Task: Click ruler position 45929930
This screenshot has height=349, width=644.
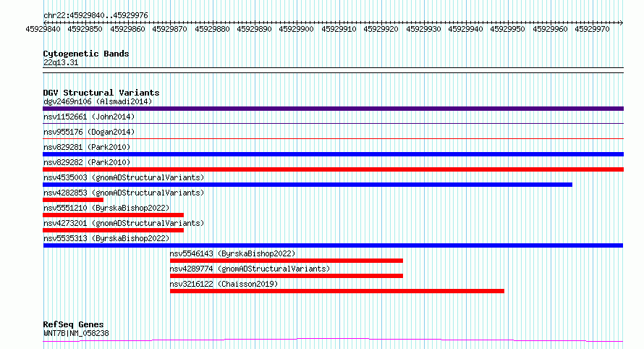Action: pyautogui.click(x=423, y=29)
